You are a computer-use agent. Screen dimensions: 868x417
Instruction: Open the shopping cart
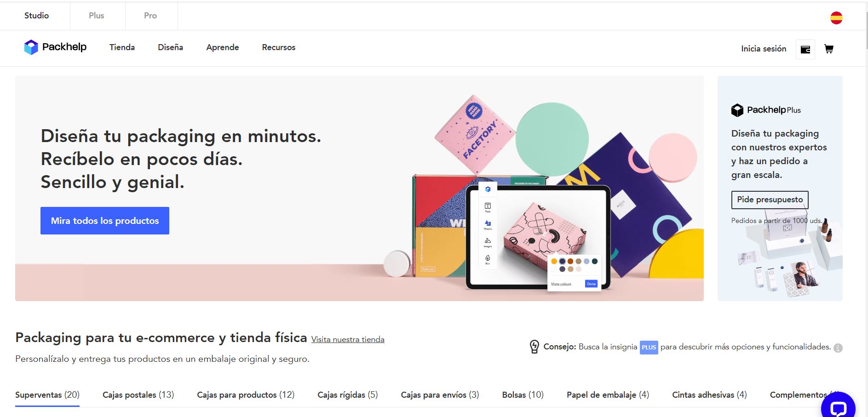tap(829, 49)
